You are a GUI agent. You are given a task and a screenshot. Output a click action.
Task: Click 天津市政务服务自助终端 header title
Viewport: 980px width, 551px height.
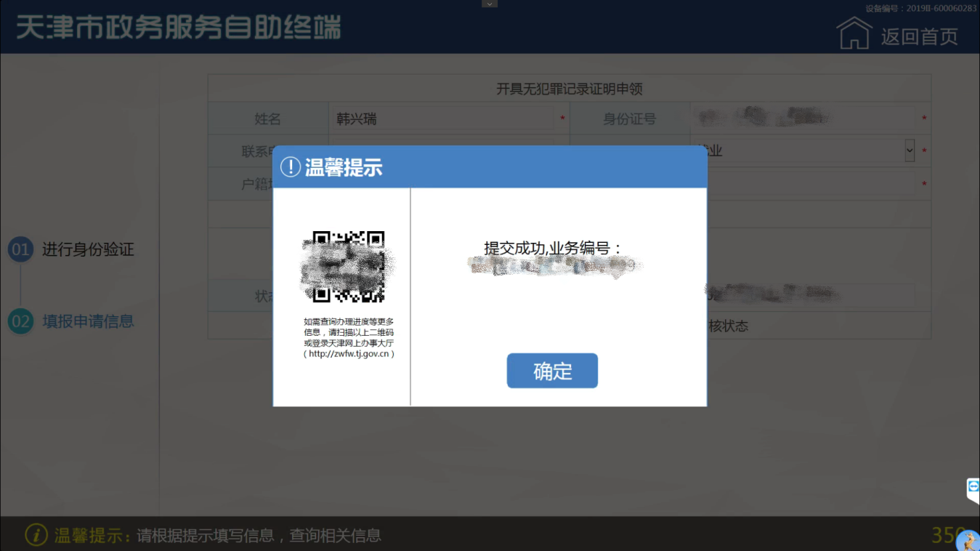tap(179, 28)
